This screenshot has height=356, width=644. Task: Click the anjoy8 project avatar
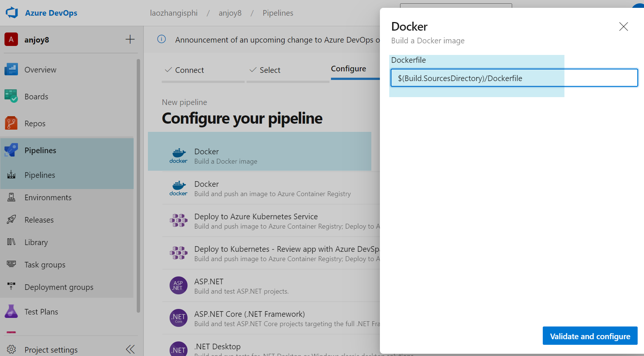point(11,39)
